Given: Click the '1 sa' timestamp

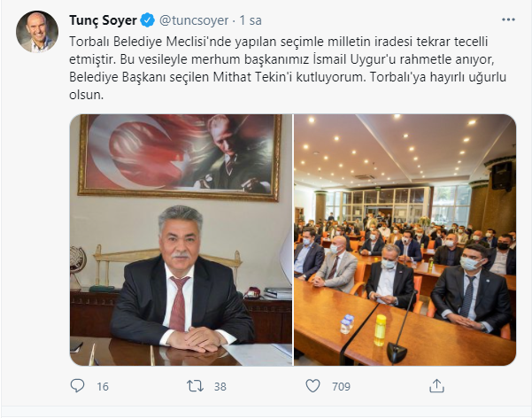Looking at the screenshot, I should pos(251,20).
